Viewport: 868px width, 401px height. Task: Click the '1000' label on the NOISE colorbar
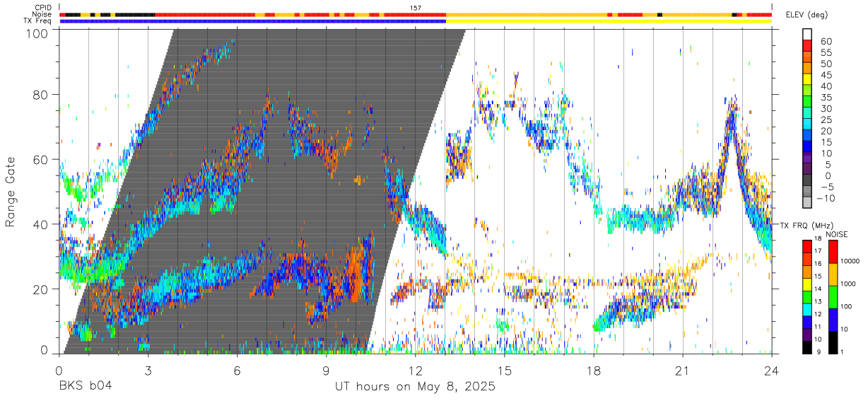coord(848,284)
